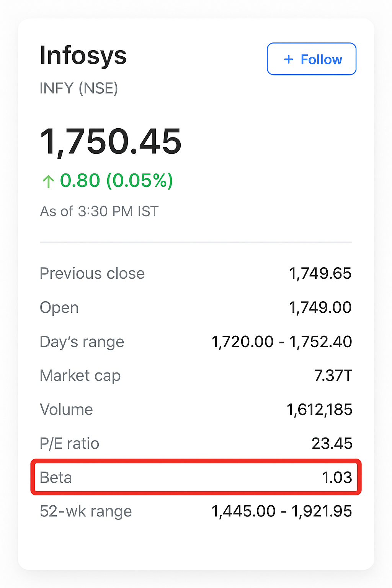
Task: Select the highlighted Beta row
Action: click(x=196, y=477)
